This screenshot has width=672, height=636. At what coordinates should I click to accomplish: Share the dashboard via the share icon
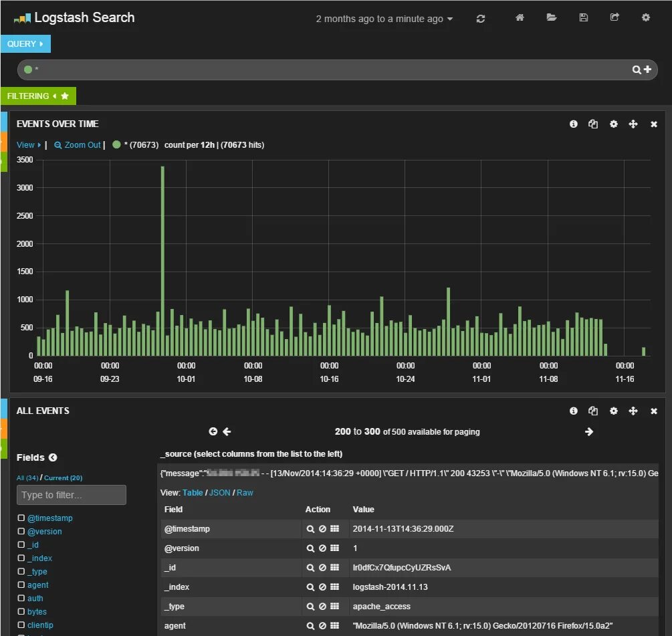click(x=614, y=17)
